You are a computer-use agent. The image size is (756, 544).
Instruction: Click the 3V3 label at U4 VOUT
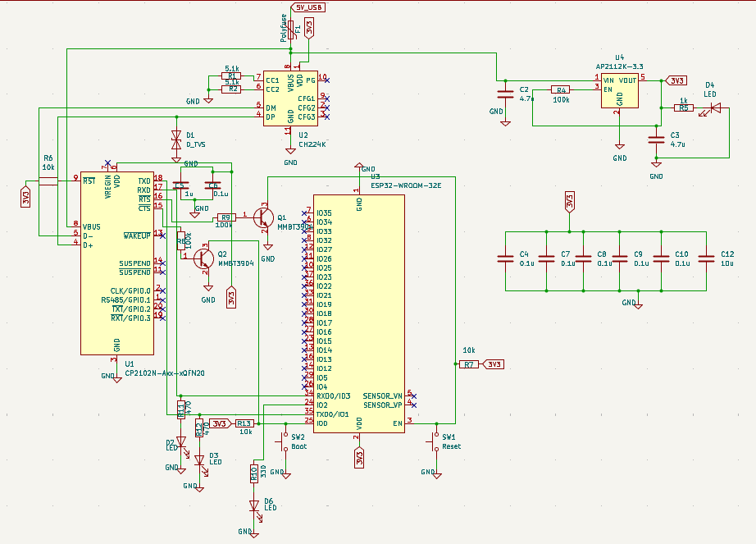(x=676, y=80)
